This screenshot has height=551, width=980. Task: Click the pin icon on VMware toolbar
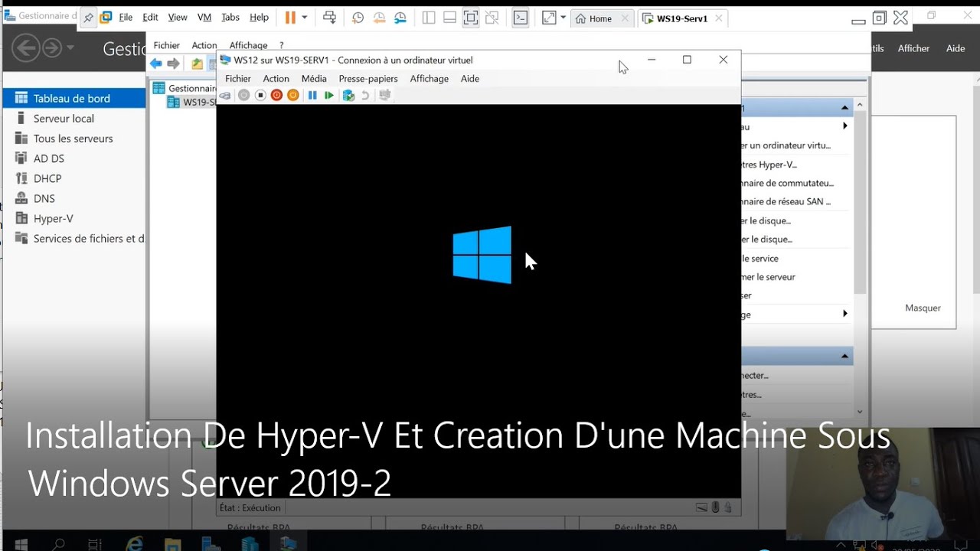point(89,18)
